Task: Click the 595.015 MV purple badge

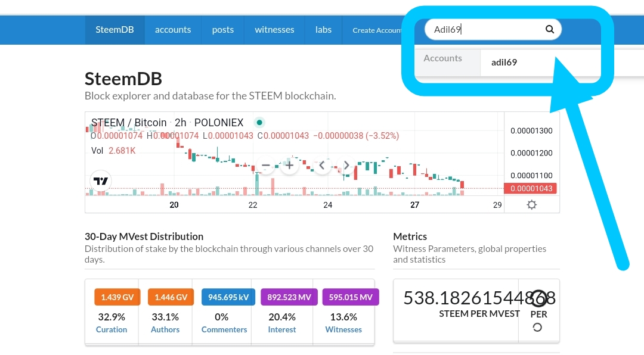Action: 351,297
